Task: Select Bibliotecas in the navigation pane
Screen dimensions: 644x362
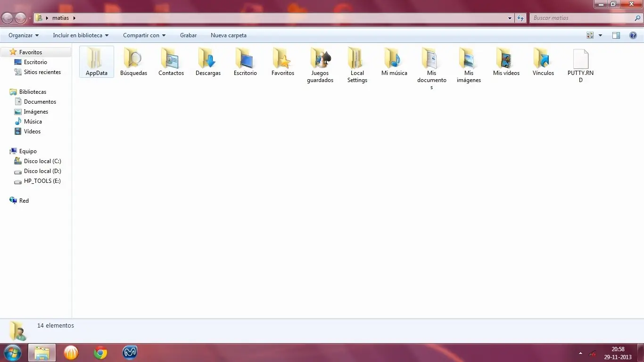Action: pos(33,92)
